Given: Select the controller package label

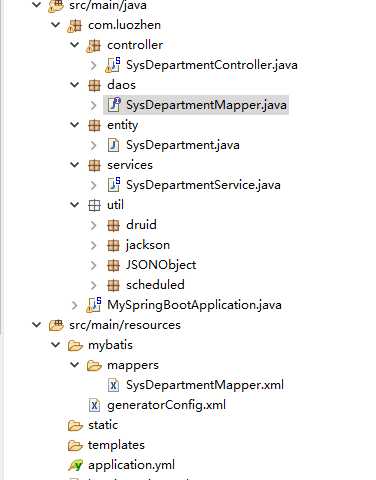Looking at the screenshot, I should coord(135,45).
